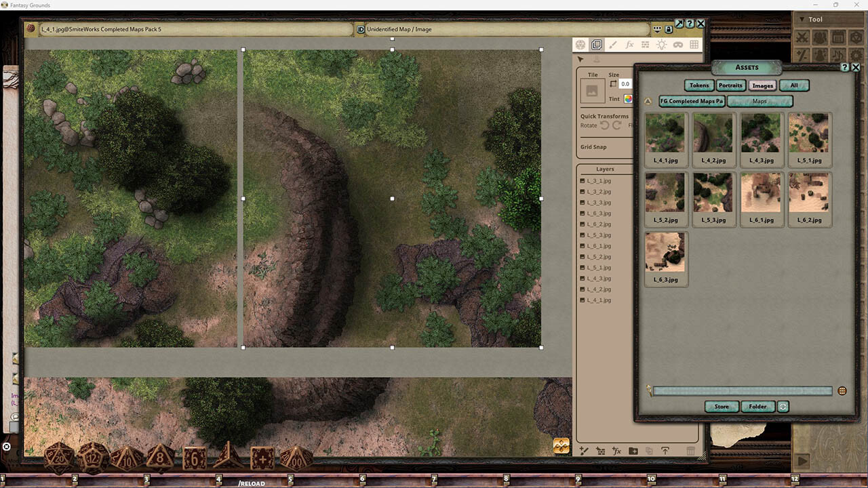Open the Tint color picker
This screenshot has width=868, height=488.
coord(628,99)
